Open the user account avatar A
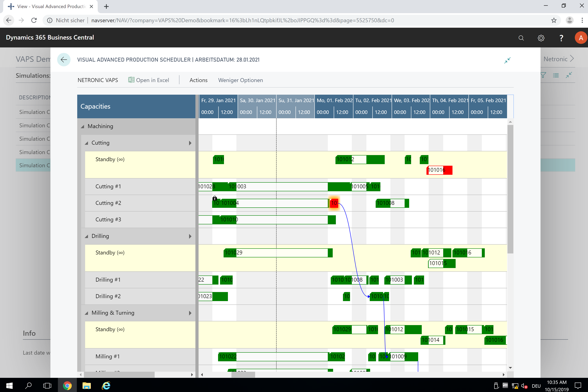588x392 pixels. pyautogui.click(x=581, y=38)
